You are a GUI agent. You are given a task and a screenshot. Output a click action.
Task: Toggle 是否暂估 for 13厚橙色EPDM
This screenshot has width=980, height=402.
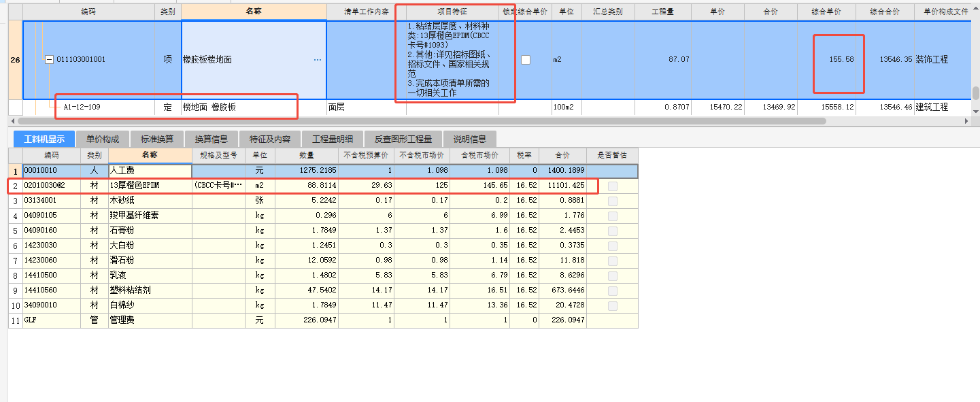point(613,186)
